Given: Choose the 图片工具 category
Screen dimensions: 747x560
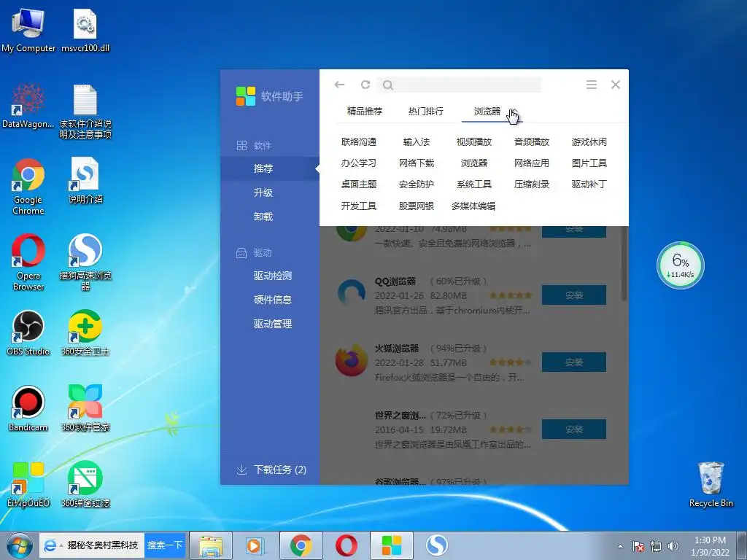Looking at the screenshot, I should coord(589,163).
